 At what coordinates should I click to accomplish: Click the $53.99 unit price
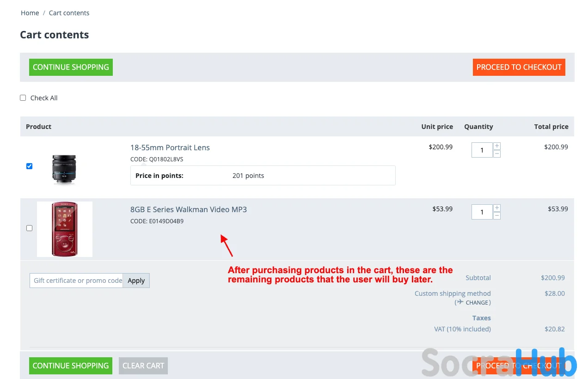pyautogui.click(x=442, y=209)
